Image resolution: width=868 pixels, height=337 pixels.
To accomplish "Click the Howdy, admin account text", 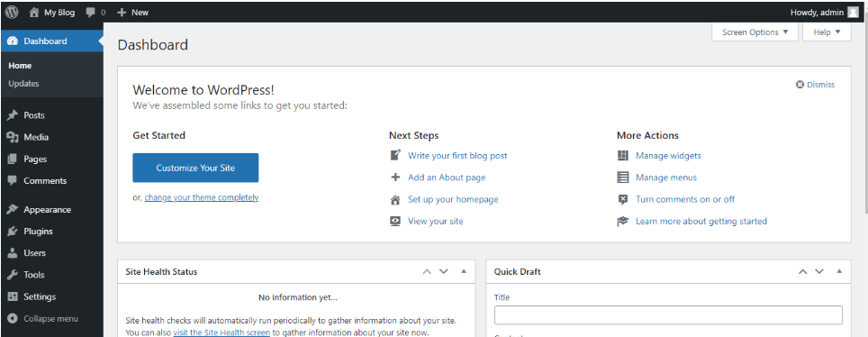I will coord(817,13).
